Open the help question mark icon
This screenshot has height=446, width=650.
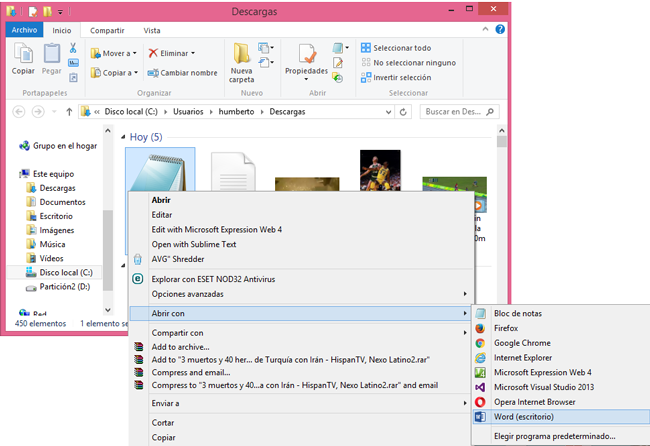coord(500,29)
